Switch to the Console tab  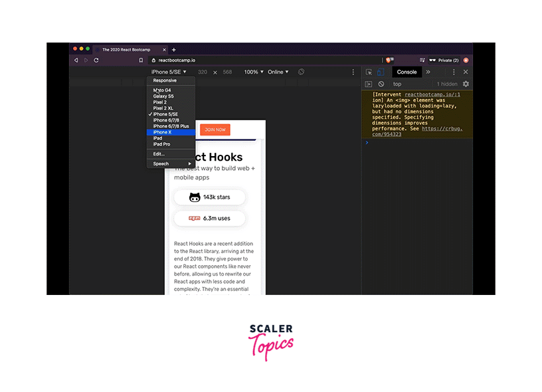[406, 72]
